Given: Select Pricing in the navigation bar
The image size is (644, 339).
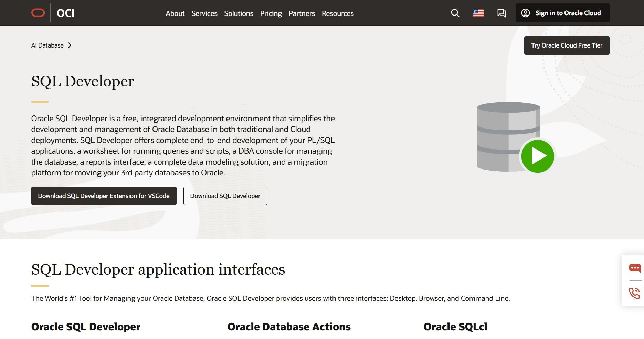Looking at the screenshot, I should (271, 13).
